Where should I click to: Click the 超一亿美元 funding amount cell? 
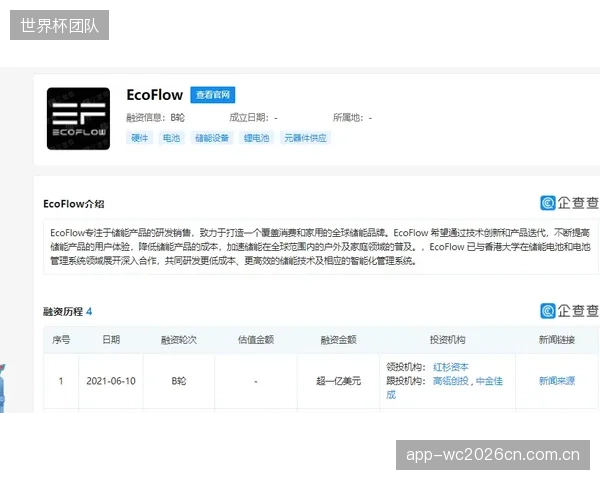[x=339, y=381]
